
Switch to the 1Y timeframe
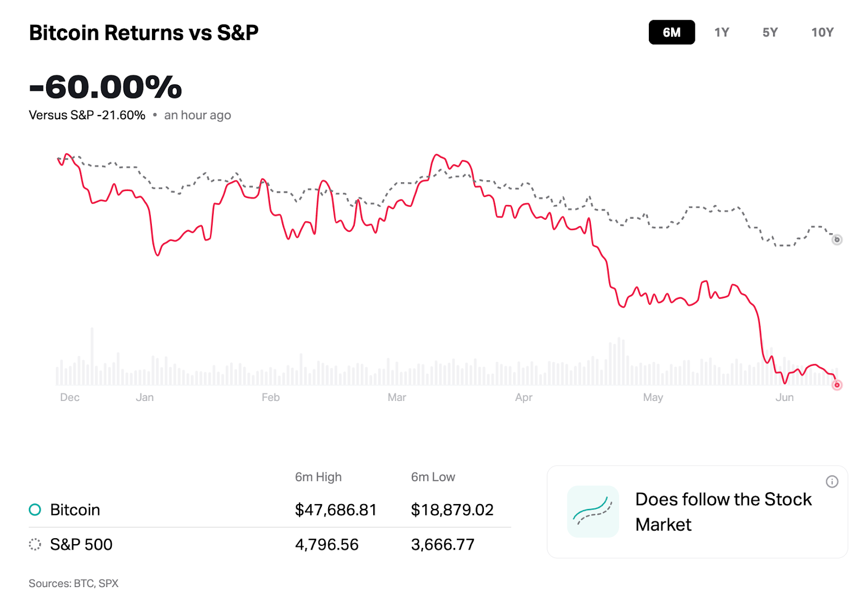(722, 33)
